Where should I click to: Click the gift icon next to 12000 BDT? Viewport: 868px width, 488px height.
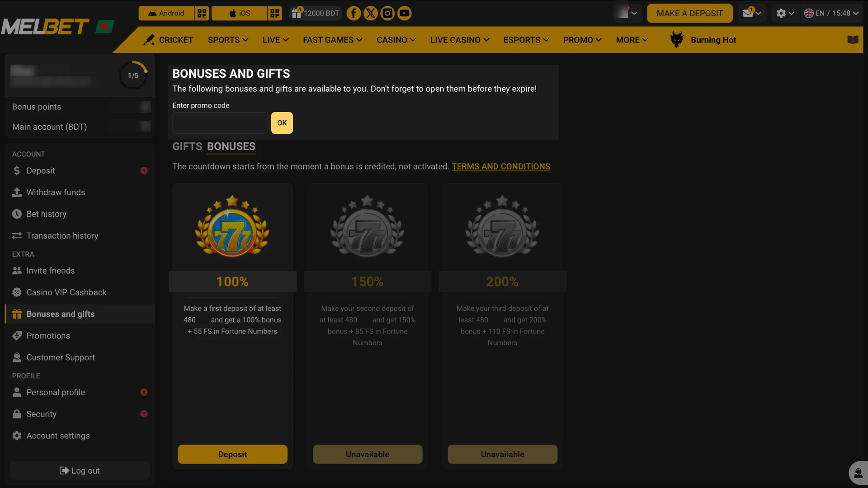[x=297, y=13]
